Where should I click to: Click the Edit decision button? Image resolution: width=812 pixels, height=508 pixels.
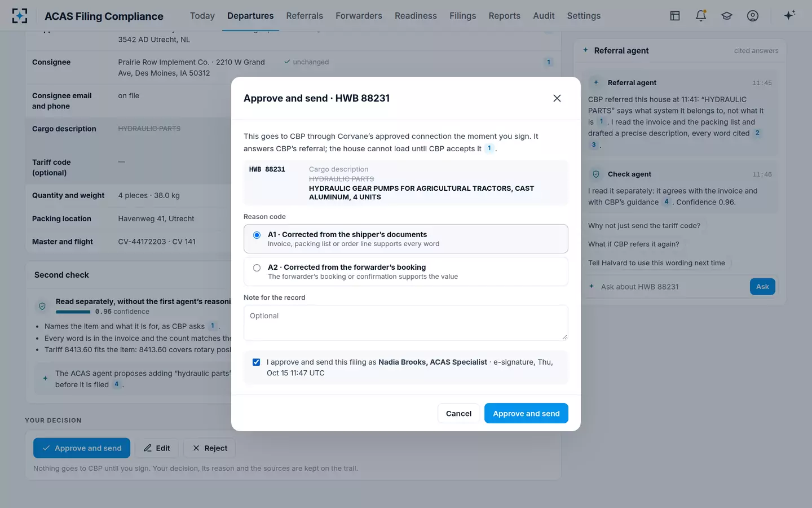pos(157,448)
